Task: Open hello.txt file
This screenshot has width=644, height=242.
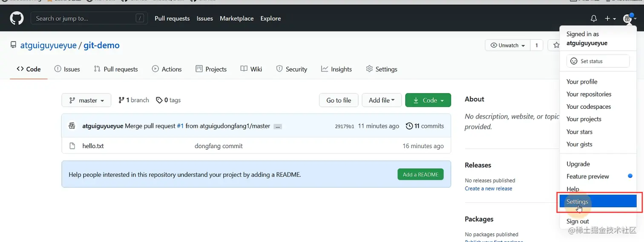Action: click(x=93, y=146)
